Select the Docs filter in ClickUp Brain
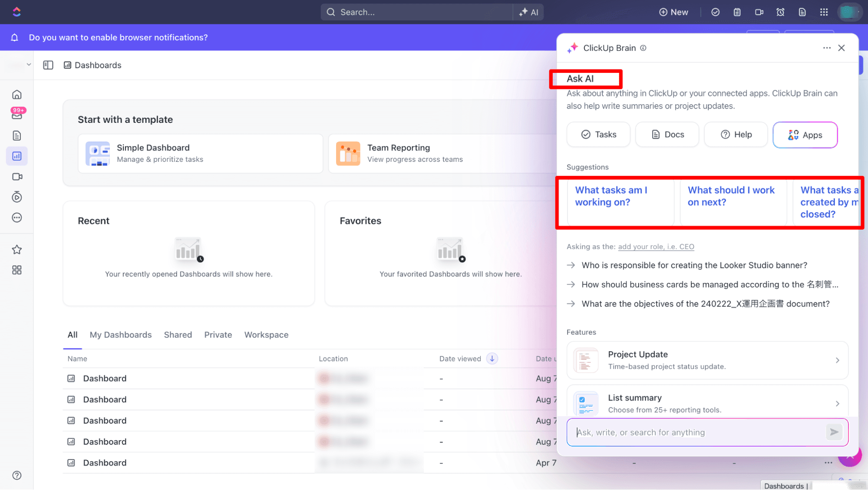This screenshot has height=490, width=868. point(667,135)
